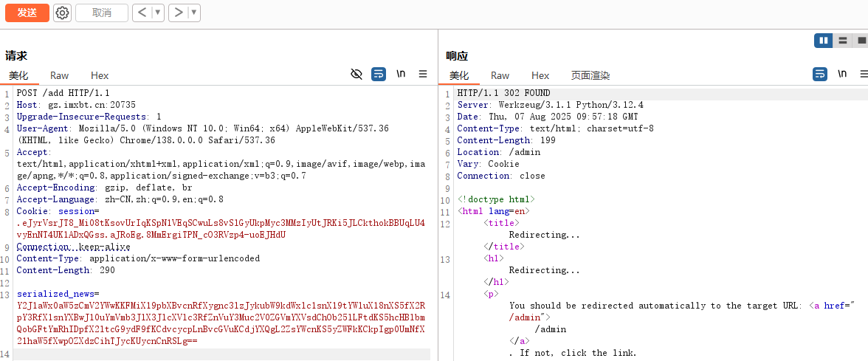
Task: Click the request panel hamburger menu icon
Action: pos(423,74)
